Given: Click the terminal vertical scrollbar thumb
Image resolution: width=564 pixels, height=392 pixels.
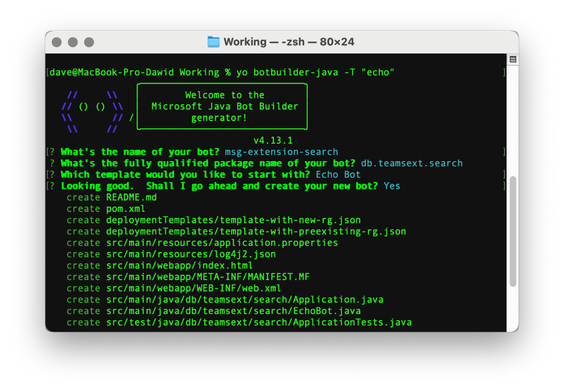Looking at the screenshot, I should coord(513,231).
